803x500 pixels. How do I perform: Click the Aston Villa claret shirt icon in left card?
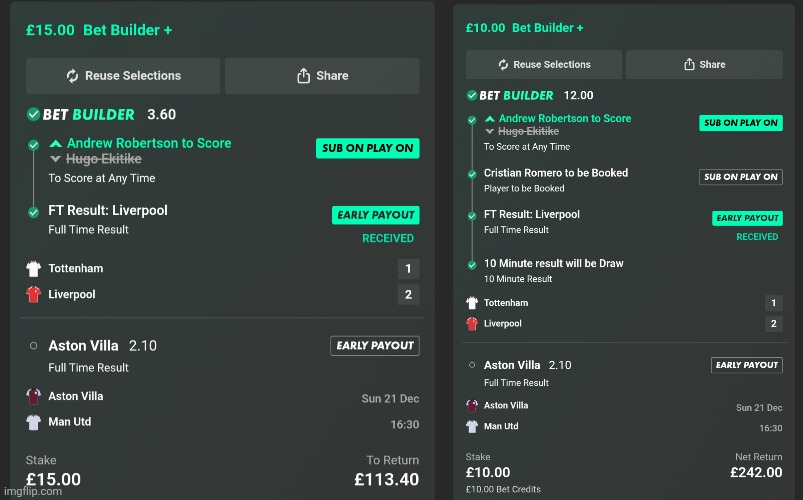(34, 396)
